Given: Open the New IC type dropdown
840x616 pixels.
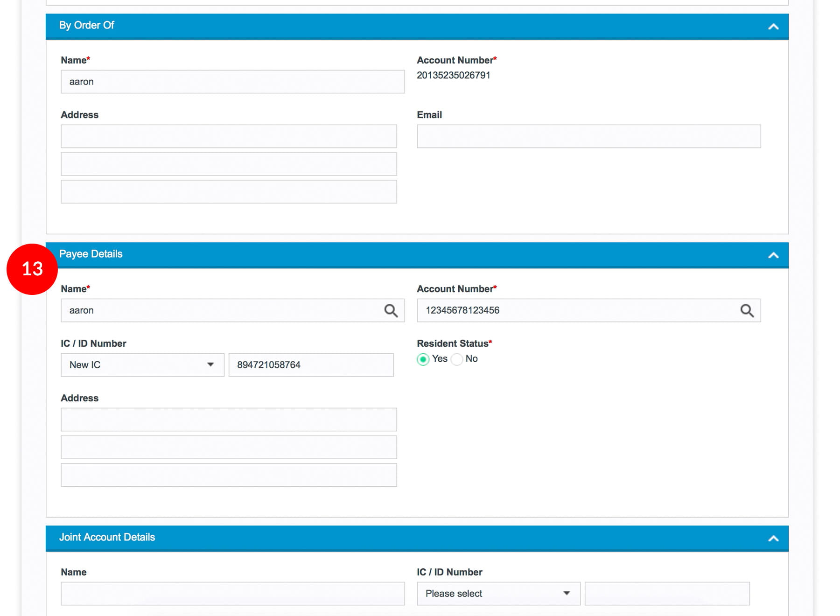Looking at the screenshot, I should [142, 365].
